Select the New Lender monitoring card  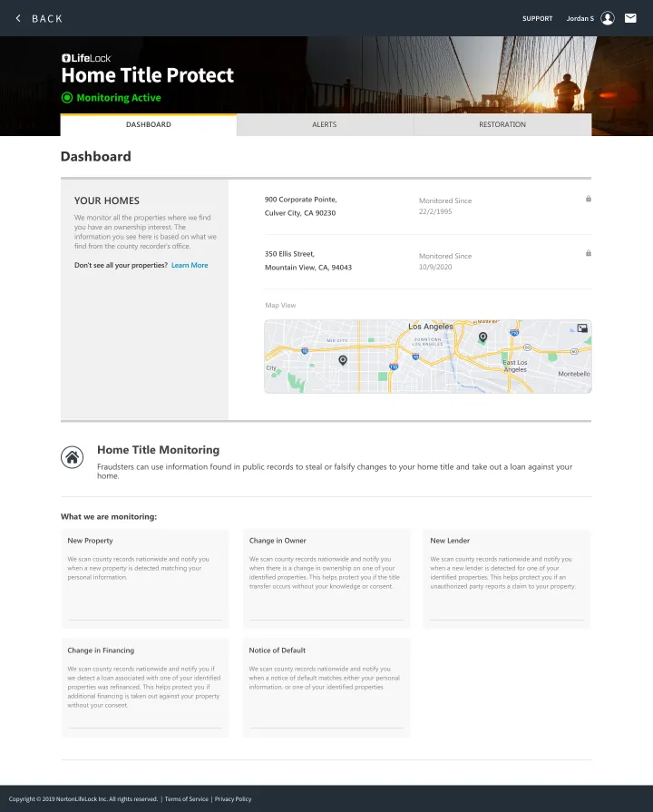[x=507, y=579]
